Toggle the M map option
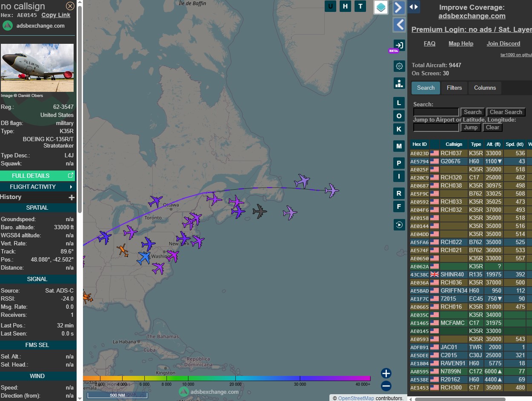This screenshot has width=532, height=401. click(399, 146)
